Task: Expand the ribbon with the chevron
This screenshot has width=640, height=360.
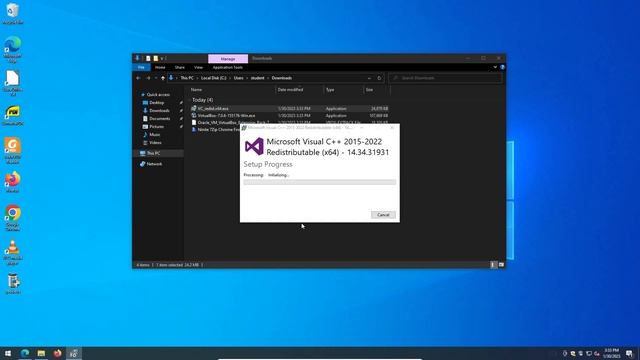Action: [495, 67]
